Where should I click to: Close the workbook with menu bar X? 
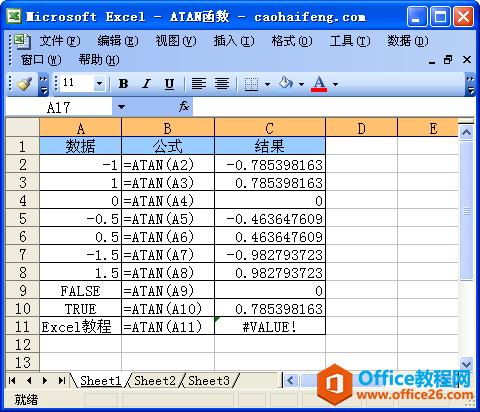[x=467, y=60]
